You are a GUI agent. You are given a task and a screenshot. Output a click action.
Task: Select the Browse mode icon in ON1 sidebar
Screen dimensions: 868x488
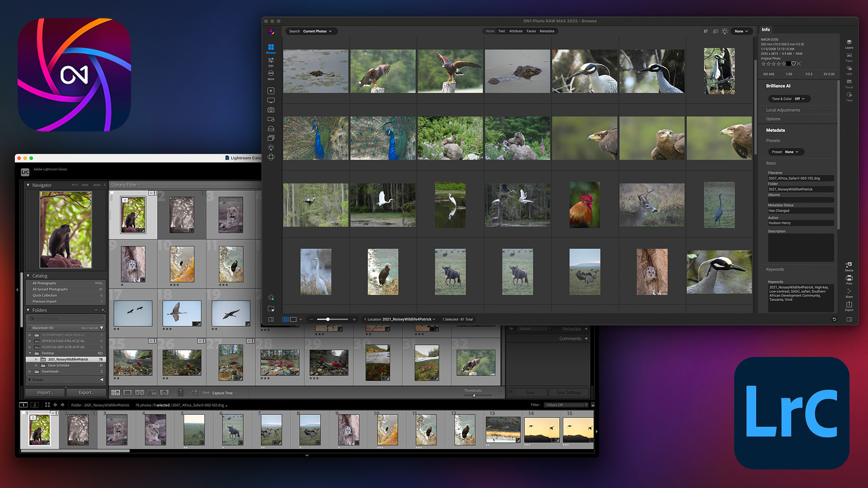pyautogui.click(x=271, y=47)
